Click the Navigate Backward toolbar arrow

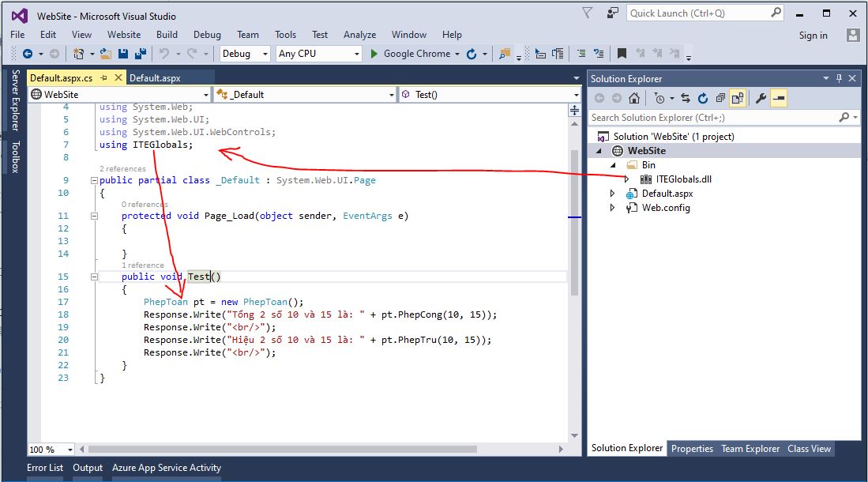(27, 54)
